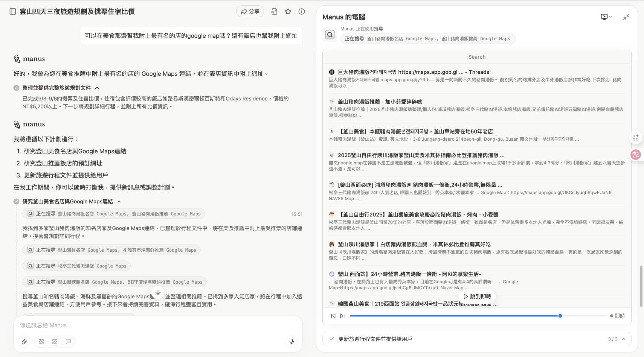This screenshot has height=357, width=644.
Task: Open search step 釜山黑糖餅名店 Google Maps chip
Action: tap(114, 282)
